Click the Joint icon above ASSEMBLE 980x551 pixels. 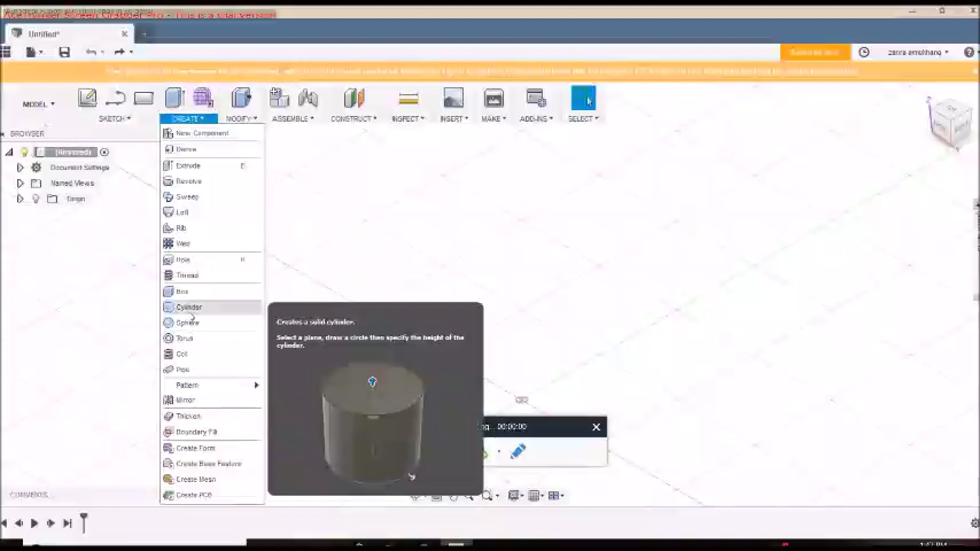click(x=308, y=98)
